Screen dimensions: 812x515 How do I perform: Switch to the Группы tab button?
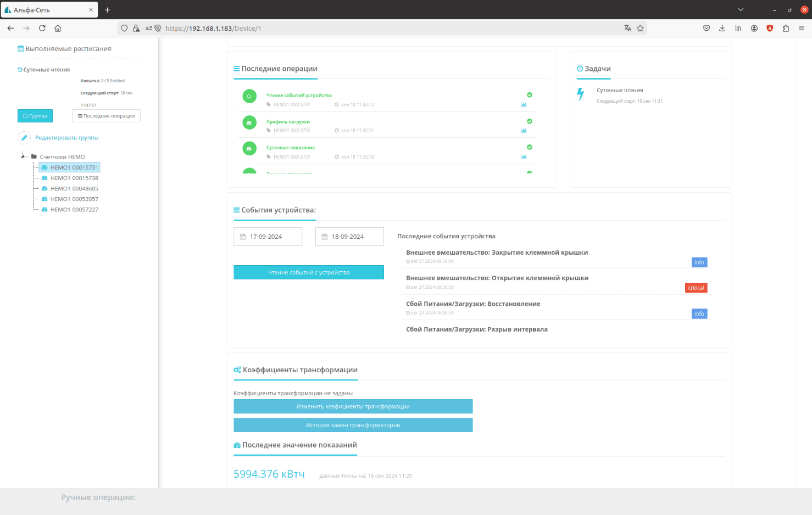(35, 116)
